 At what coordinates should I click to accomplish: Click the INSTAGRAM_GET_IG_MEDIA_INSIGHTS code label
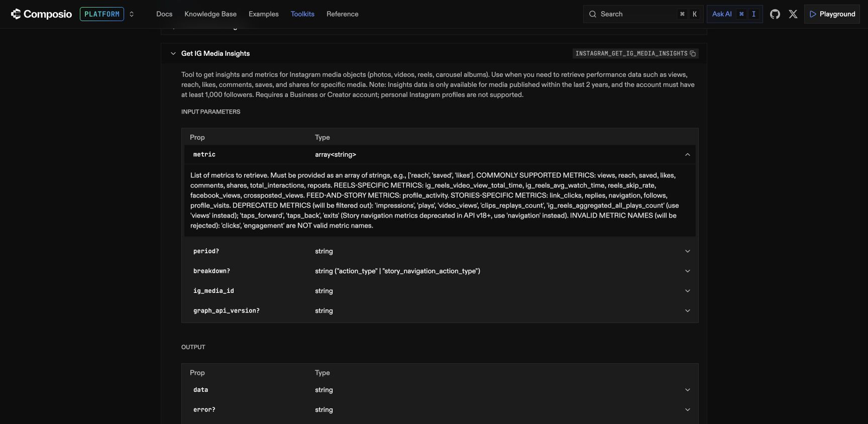pyautogui.click(x=631, y=54)
